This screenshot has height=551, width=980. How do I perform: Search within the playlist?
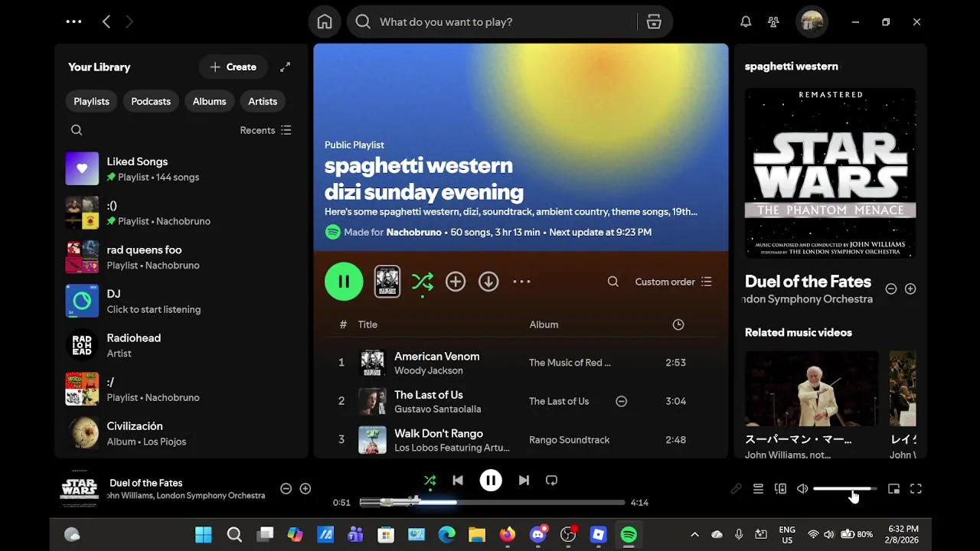[x=612, y=282]
